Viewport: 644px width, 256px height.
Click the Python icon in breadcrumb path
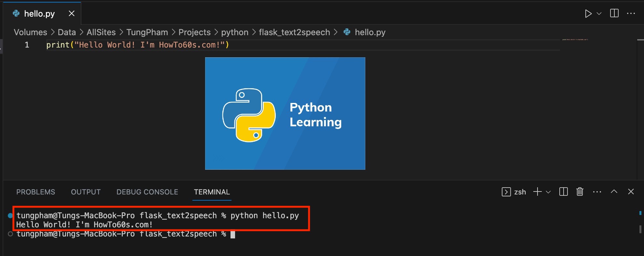coord(347,32)
